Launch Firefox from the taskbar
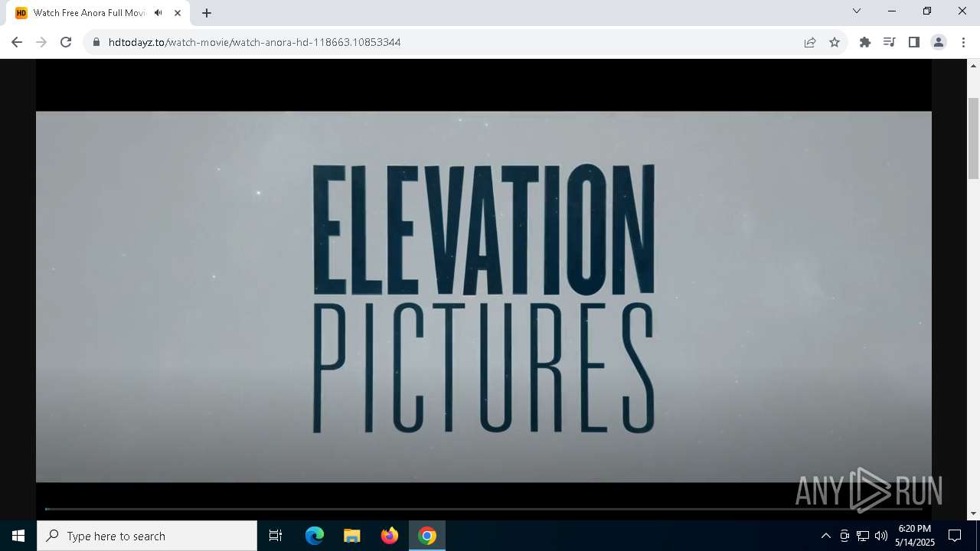 [x=390, y=536]
